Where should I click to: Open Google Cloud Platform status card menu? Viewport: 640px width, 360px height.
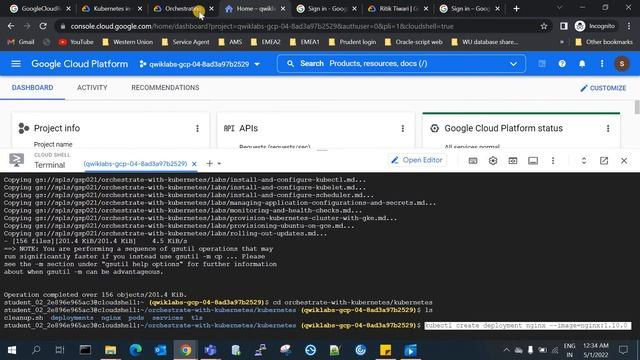pyautogui.click(x=608, y=129)
